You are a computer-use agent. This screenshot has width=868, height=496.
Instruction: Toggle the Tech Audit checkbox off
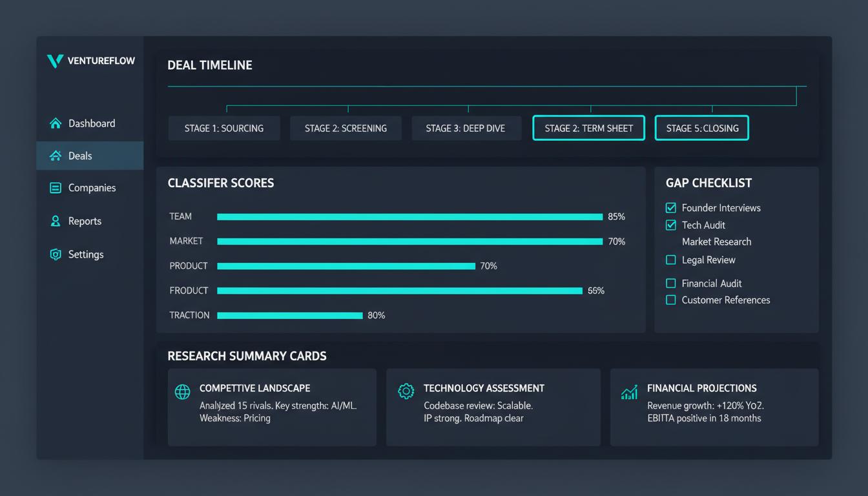671,225
